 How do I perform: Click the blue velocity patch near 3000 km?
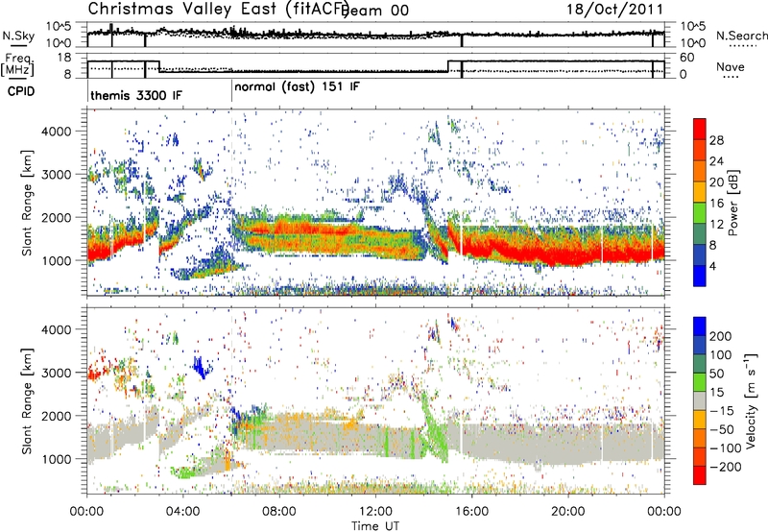tap(200, 367)
